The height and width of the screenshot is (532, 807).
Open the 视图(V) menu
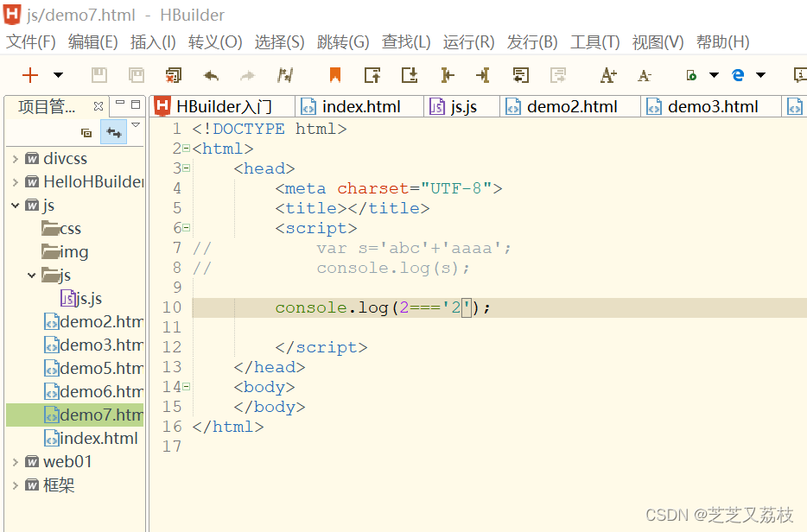coord(658,41)
